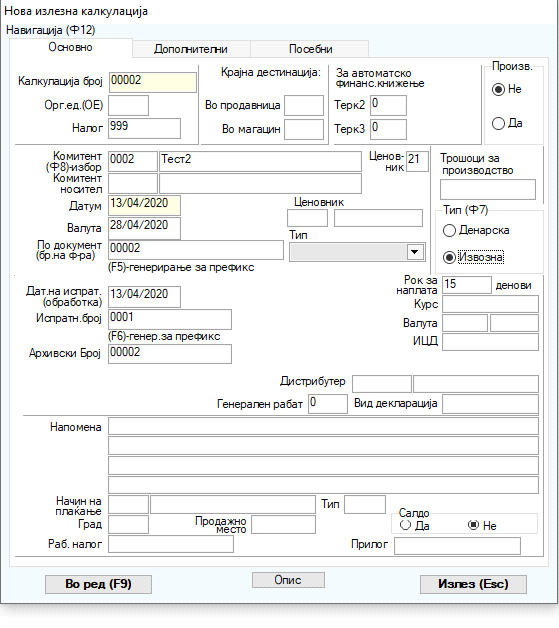The width and height of the screenshot is (559, 628).
Task: Click the Комитент code field 0002
Action: pyautogui.click(x=133, y=161)
